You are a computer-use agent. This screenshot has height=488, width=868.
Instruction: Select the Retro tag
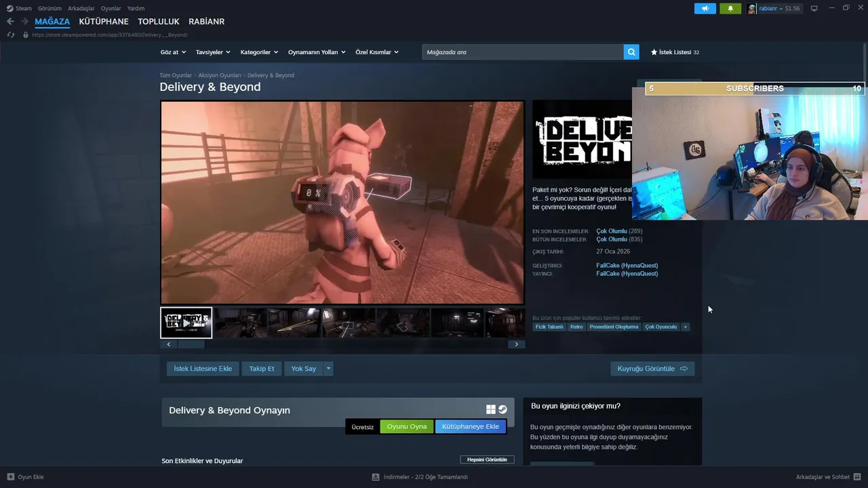[x=576, y=327]
